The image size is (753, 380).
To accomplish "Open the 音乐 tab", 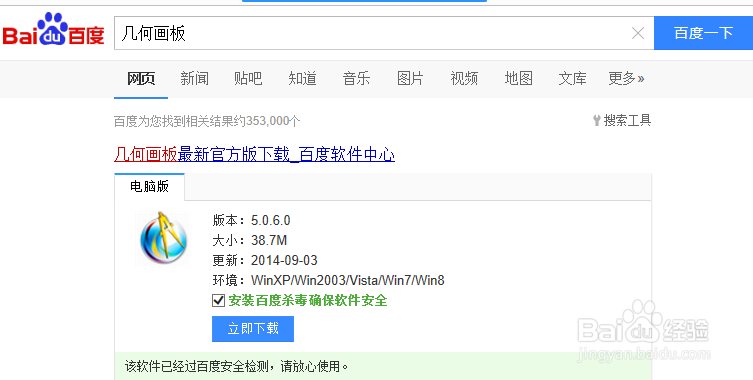I will [x=356, y=78].
